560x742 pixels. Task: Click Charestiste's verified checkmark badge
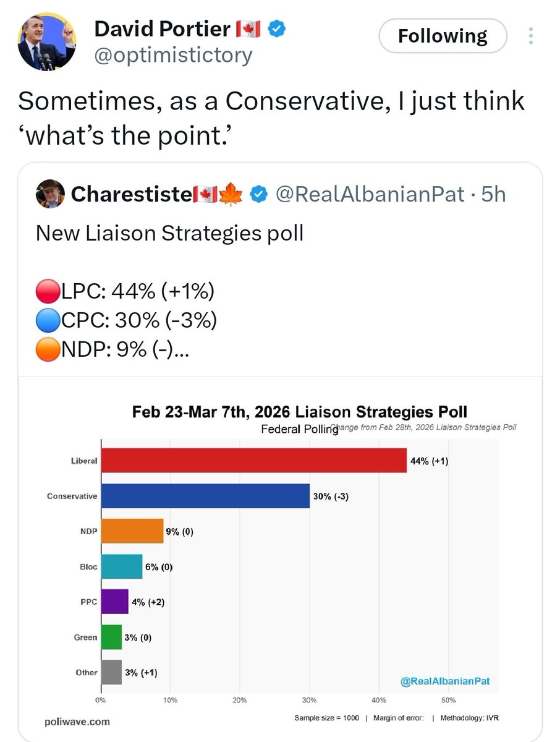coord(259,194)
